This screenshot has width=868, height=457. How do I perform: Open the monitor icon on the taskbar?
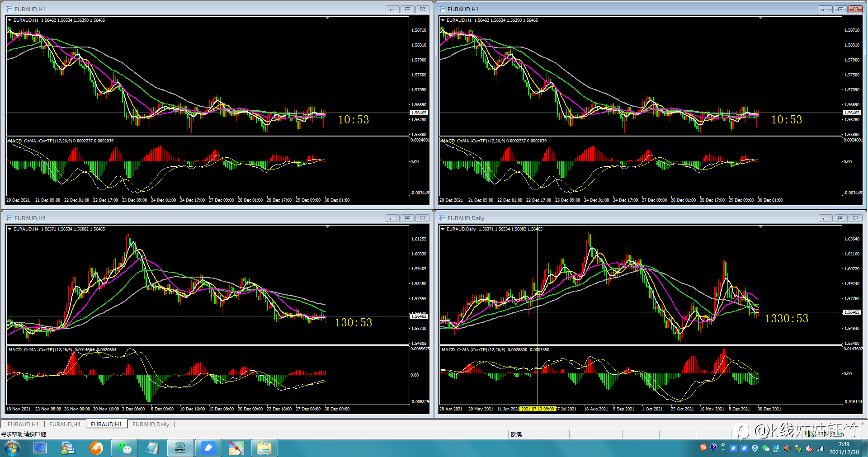pos(40,448)
